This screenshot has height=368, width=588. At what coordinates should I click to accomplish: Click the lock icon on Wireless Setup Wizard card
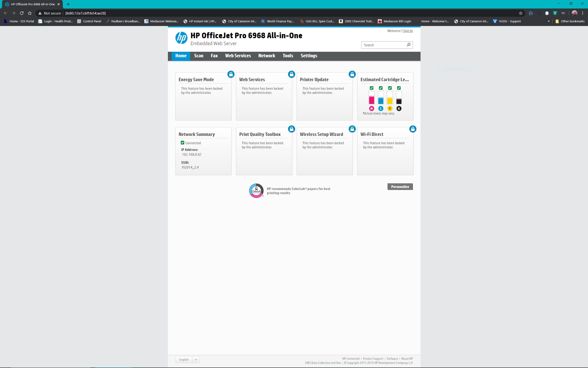(352, 129)
